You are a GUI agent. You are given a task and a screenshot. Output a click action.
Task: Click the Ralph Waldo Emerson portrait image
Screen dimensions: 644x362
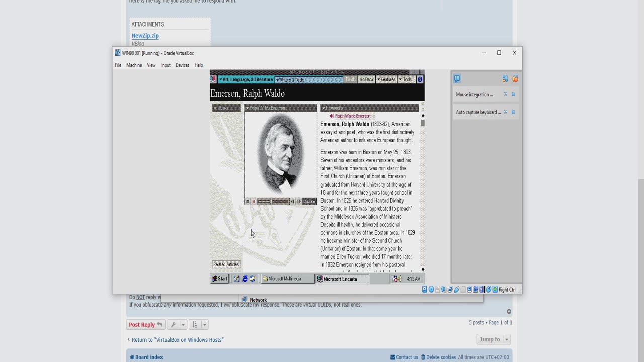point(281,154)
